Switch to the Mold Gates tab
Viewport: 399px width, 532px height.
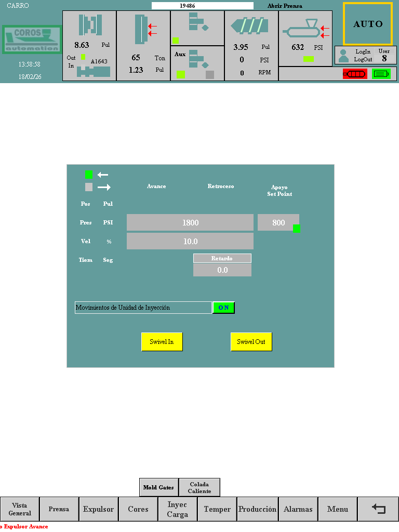point(158,487)
